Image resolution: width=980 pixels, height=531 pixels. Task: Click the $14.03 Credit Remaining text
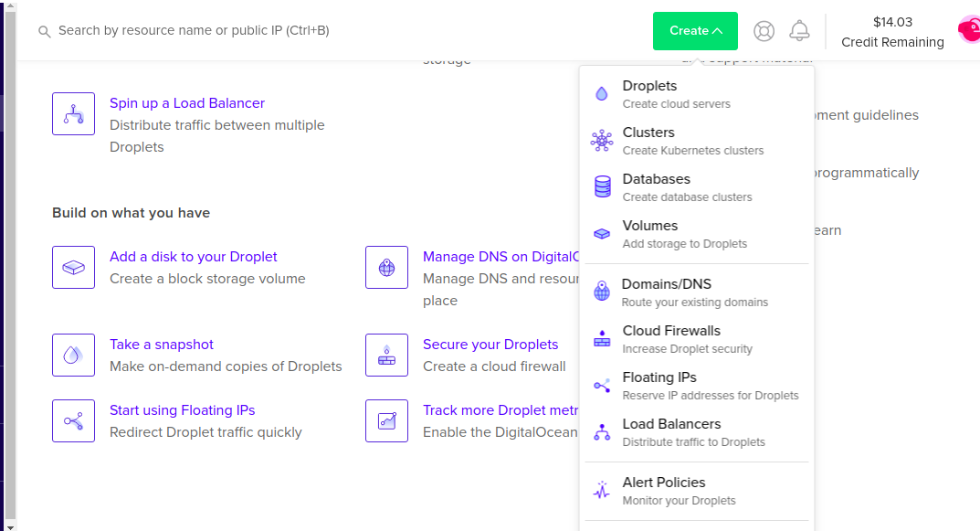[x=892, y=32]
